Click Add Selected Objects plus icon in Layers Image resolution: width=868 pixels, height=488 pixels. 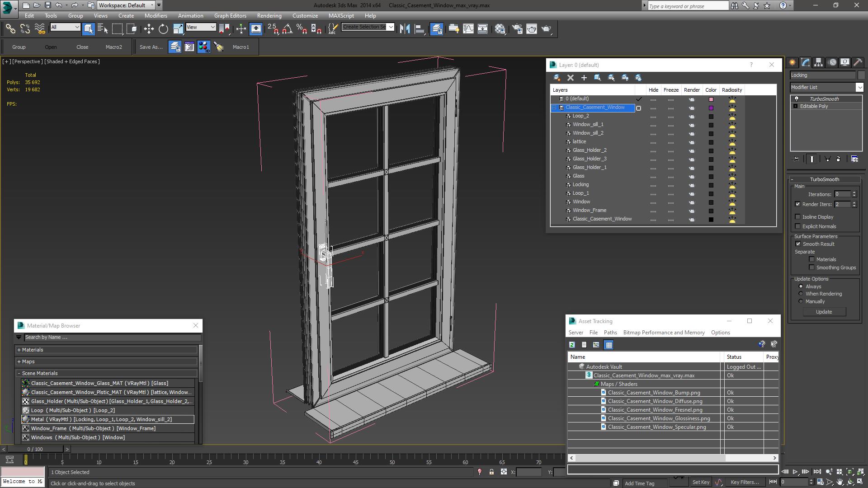pyautogui.click(x=584, y=78)
